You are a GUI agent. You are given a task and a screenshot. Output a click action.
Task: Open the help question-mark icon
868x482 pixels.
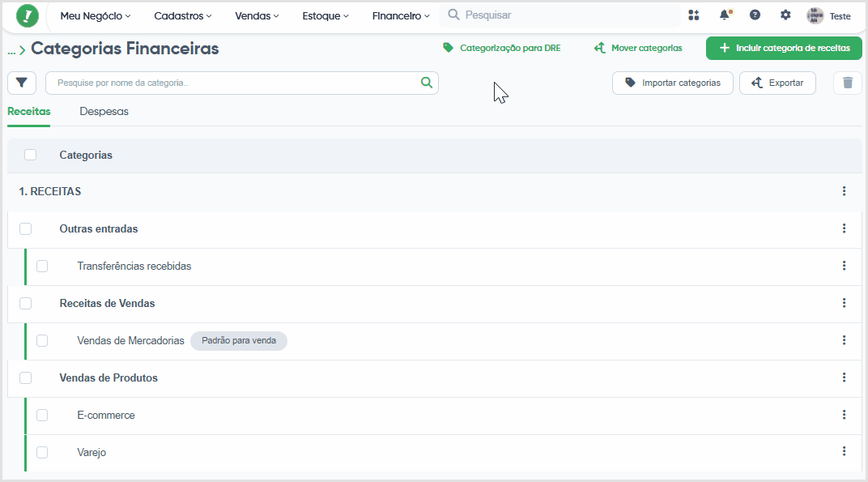point(755,15)
